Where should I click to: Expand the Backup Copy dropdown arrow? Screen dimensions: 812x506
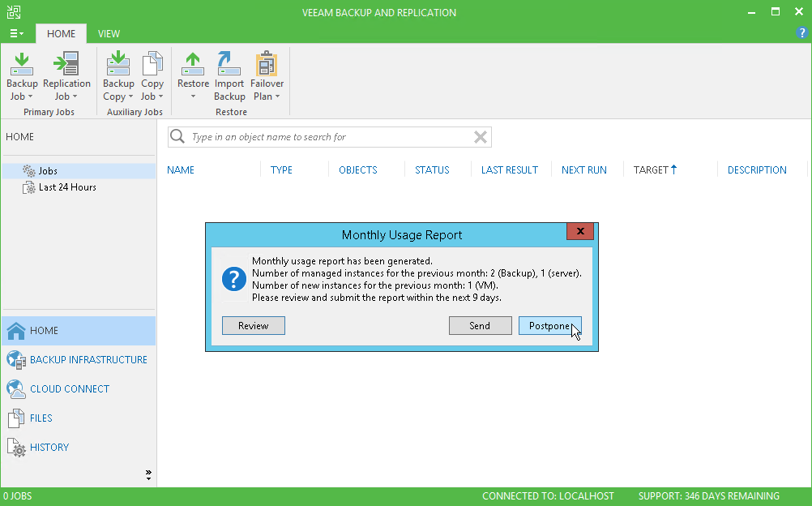[x=130, y=96]
